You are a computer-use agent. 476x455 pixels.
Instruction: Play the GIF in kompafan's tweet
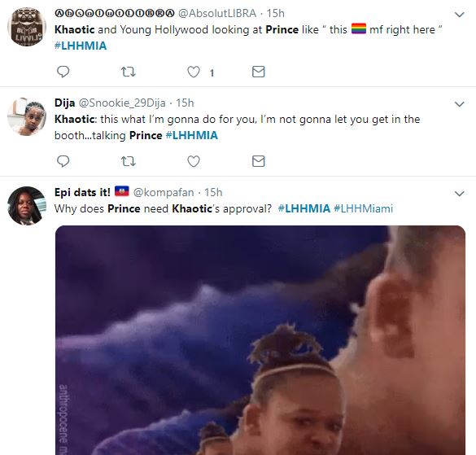[x=260, y=340]
